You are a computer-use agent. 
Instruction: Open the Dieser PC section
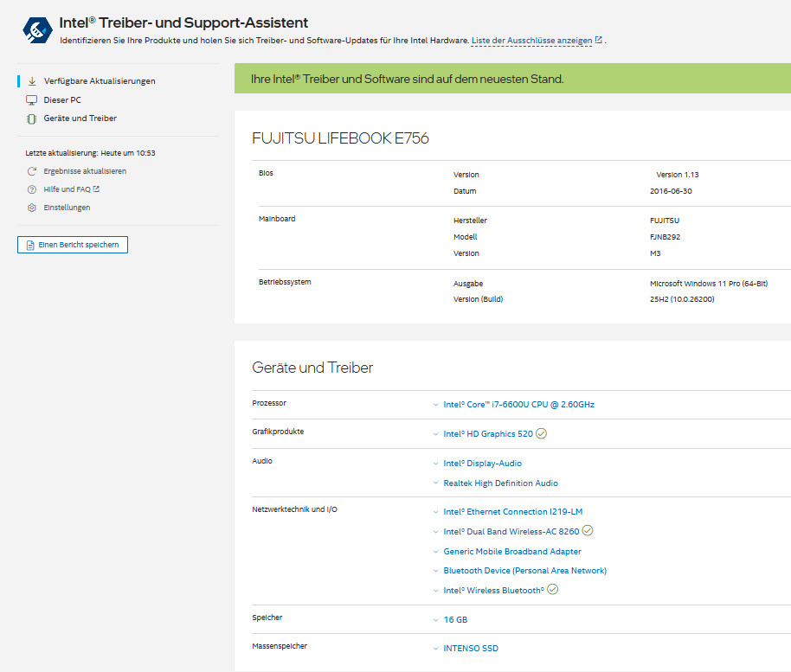pos(62,100)
